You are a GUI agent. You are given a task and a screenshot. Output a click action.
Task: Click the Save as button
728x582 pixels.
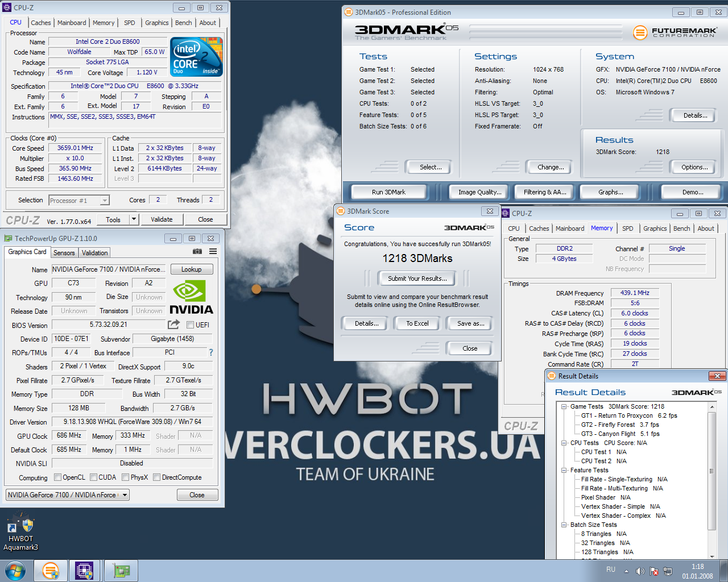click(x=471, y=323)
